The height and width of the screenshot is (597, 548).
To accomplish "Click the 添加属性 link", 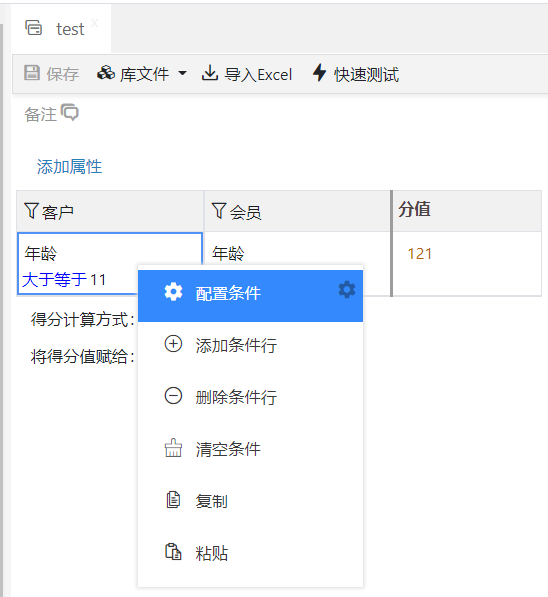I will point(69,167).
